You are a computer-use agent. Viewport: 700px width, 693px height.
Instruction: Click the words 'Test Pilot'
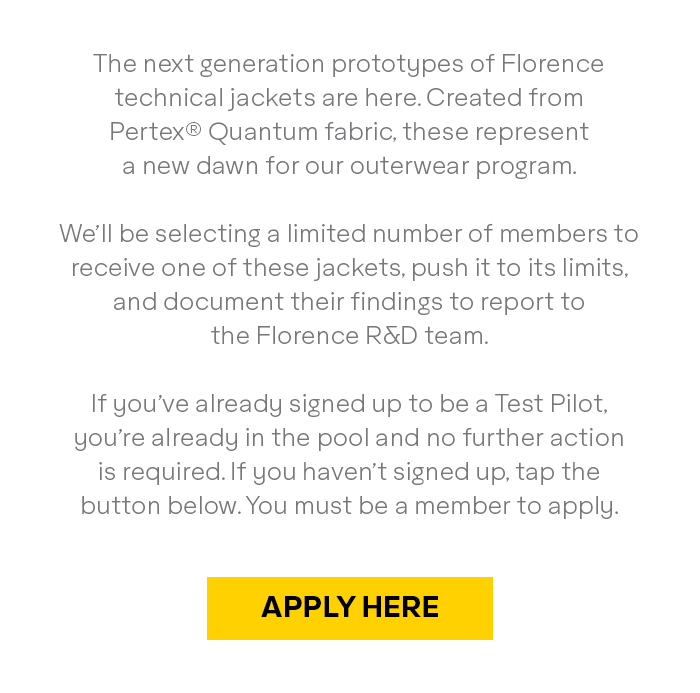point(551,404)
